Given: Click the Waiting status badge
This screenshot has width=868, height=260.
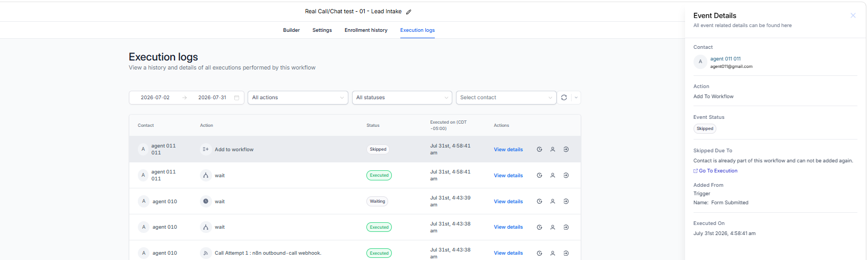Looking at the screenshot, I should 378,202.
